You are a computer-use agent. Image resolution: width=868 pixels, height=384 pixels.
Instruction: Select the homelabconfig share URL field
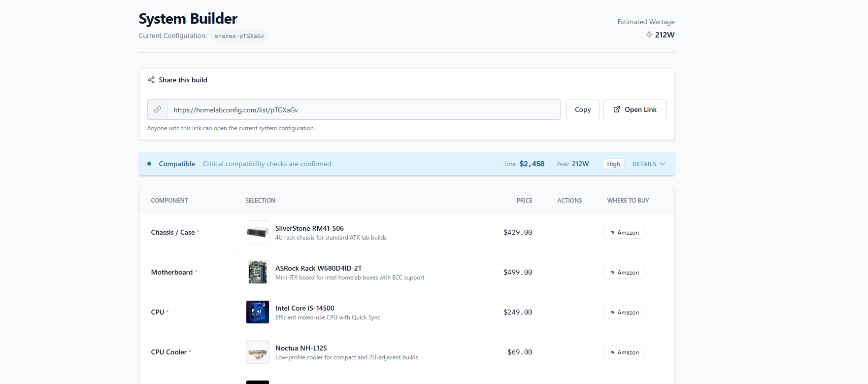364,109
